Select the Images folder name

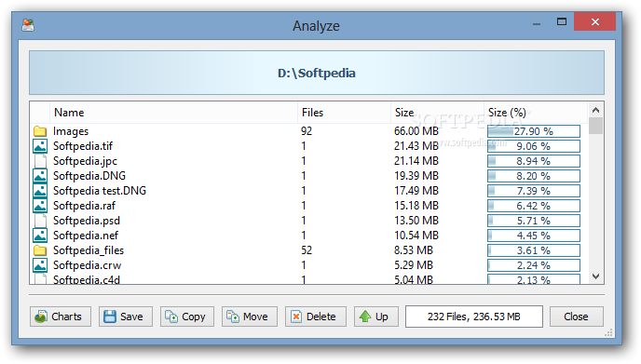tap(71, 131)
